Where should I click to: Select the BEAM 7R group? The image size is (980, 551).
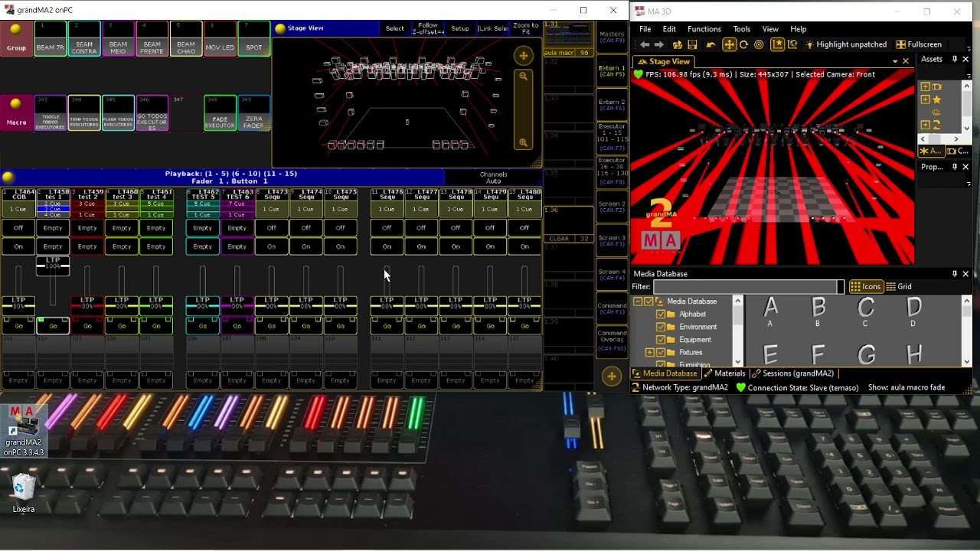pos(51,39)
